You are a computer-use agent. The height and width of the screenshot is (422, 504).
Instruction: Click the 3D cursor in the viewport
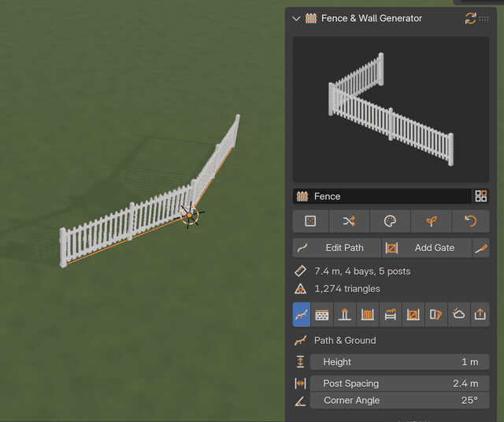tap(190, 216)
